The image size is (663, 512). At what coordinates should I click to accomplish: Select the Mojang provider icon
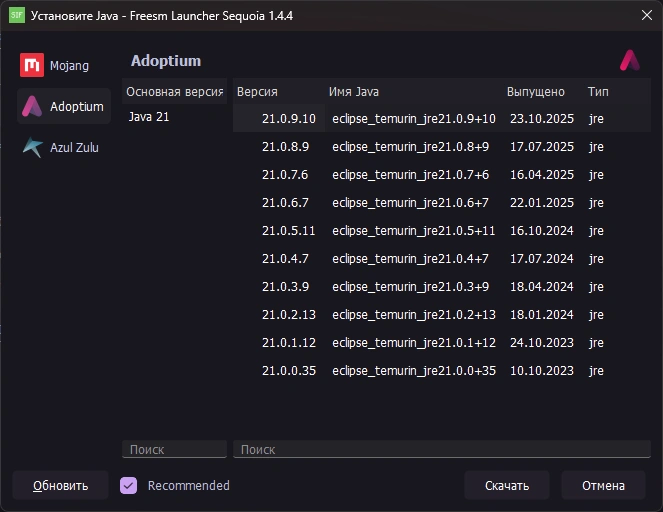(32, 65)
